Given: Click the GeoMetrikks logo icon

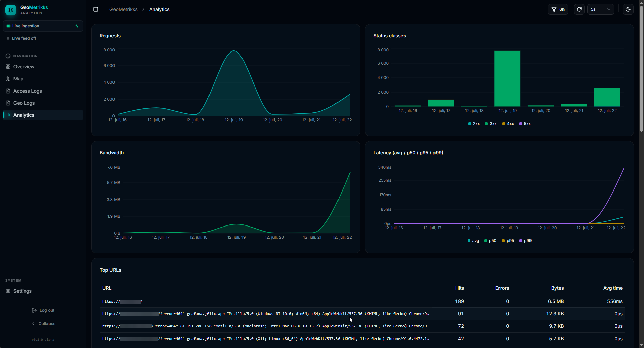Looking at the screenshot, I should point(11,10).
